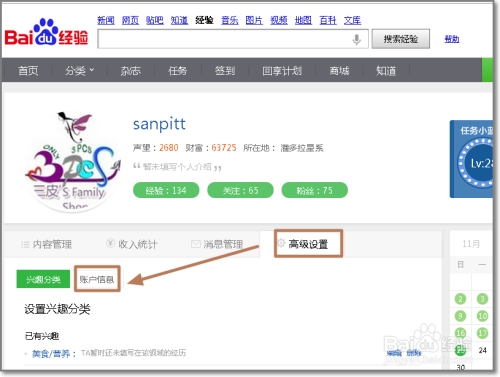
Task: Select the green 兴趣分类 sub-tab
Action: click(43, 279)
